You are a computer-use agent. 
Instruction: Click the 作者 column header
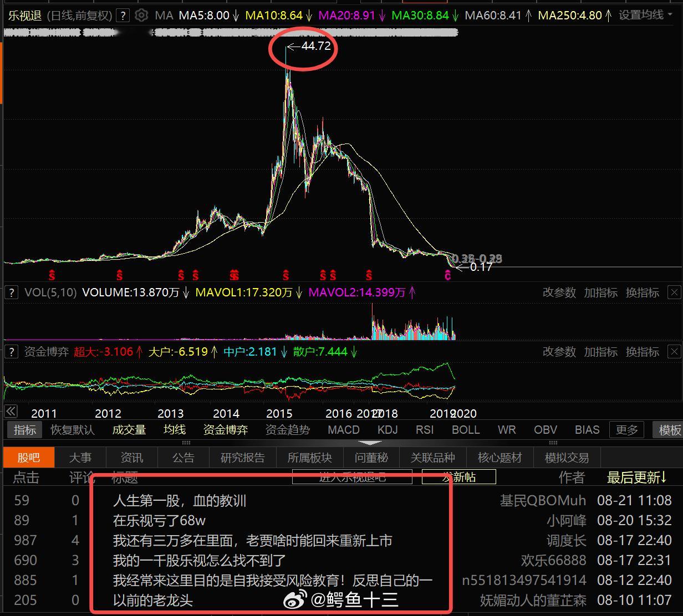pos(572,477)
